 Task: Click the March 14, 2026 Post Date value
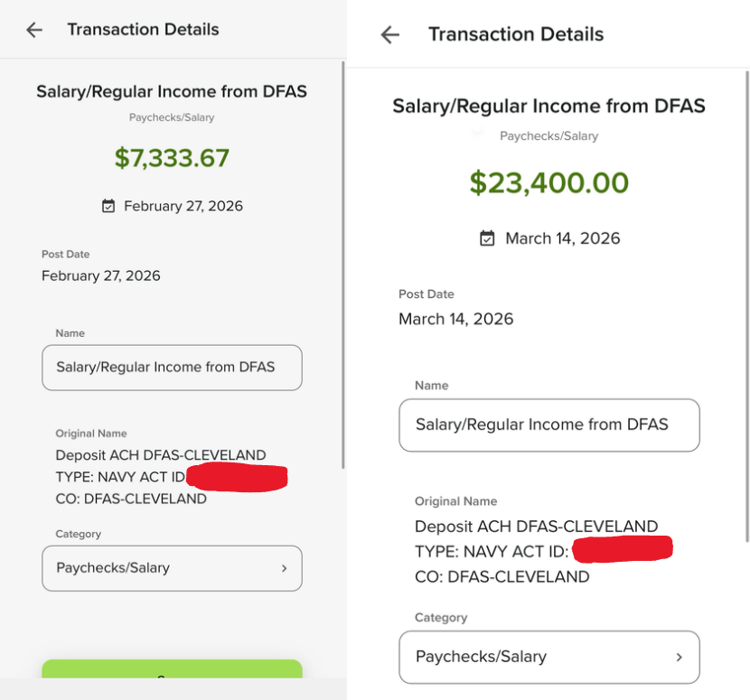click(x=455, y=319)
